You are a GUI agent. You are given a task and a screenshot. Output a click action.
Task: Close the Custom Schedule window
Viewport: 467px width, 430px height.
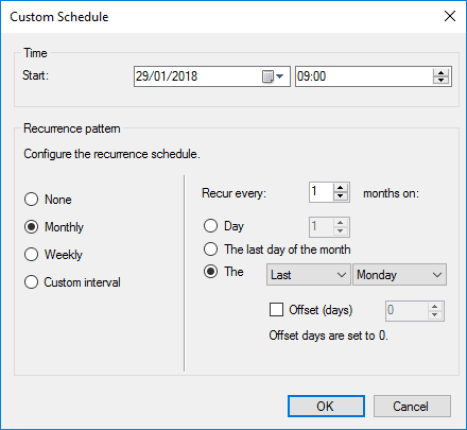(x=450, y=16)
